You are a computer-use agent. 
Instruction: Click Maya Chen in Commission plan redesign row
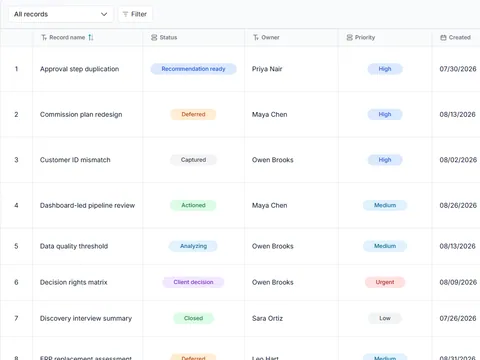pyautogui.click(x=269, y=114)
